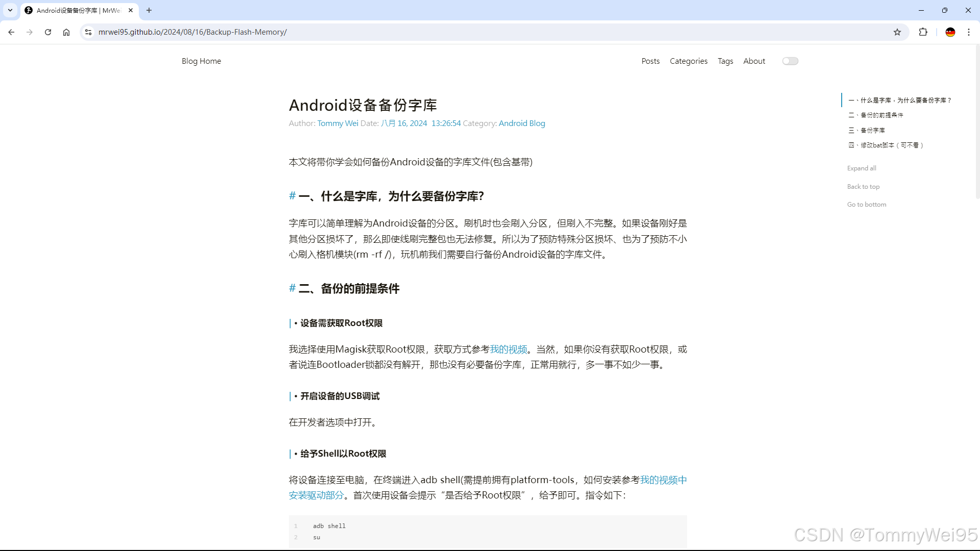Click the Back to top link
Image resolution: width=980 pixels, height=551 pixels.
[863, 187]
